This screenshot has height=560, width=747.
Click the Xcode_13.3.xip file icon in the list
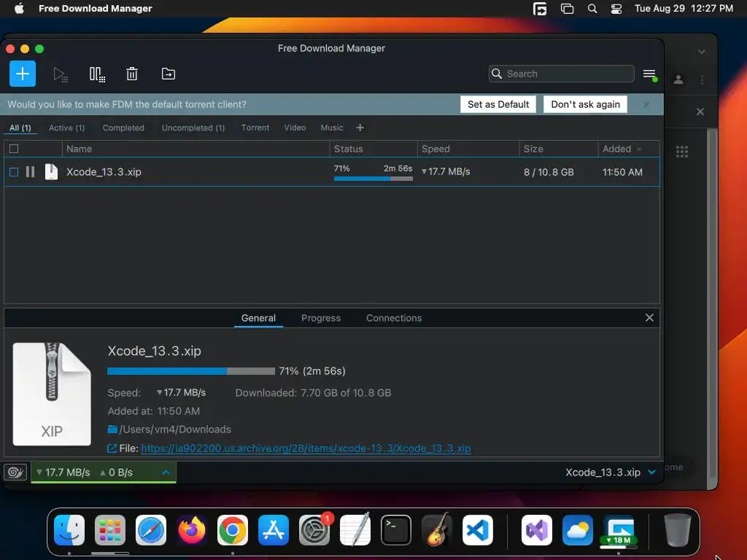[51, 172]
